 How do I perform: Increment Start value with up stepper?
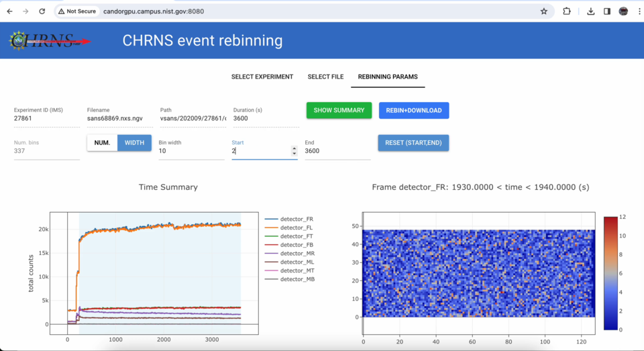tap(294, 148)
